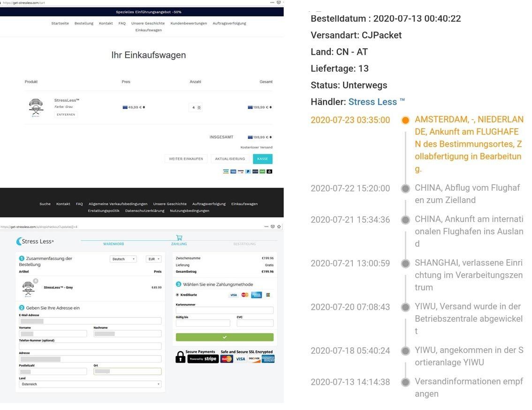
Task: Click the JCB icon next to Kreditkarte
Action: [268, 295]
